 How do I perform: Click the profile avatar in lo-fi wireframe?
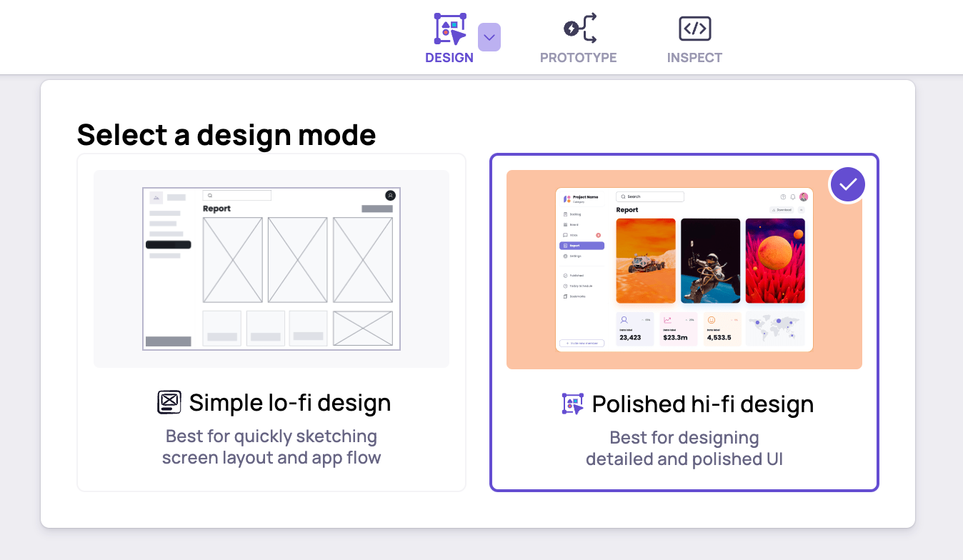[x=390, y=195]
